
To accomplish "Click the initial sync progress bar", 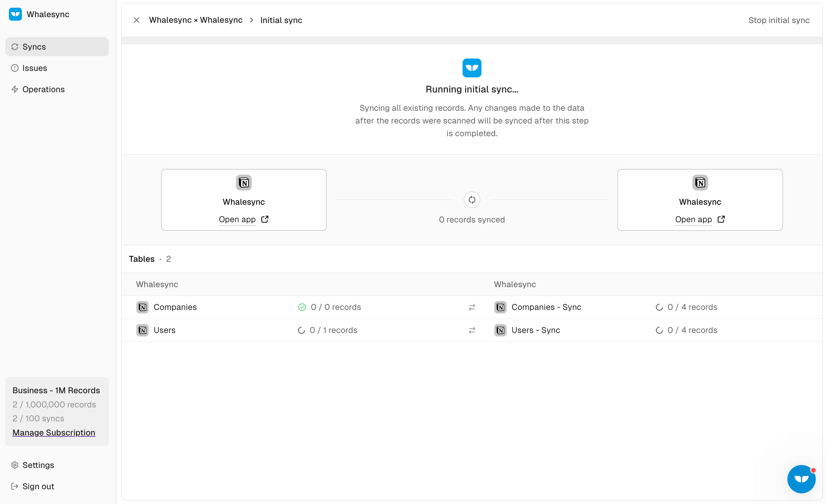I will coord(472,40).
